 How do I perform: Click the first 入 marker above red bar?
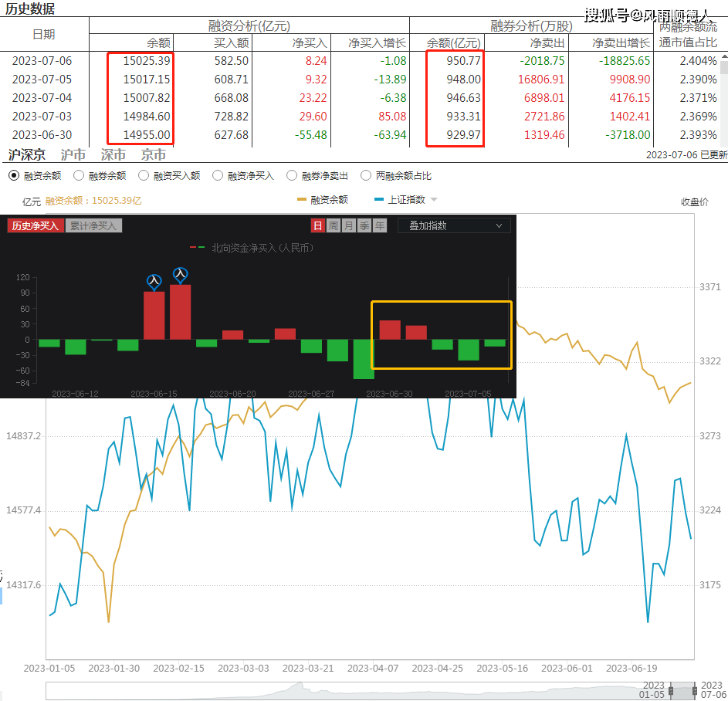tap(154, 281)
